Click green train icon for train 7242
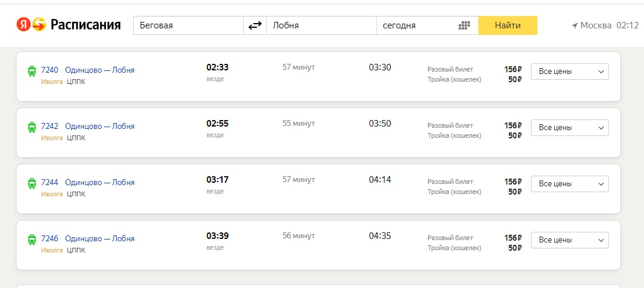The height and width of the screenshot is (288, 644). click(x=31, y=127)
